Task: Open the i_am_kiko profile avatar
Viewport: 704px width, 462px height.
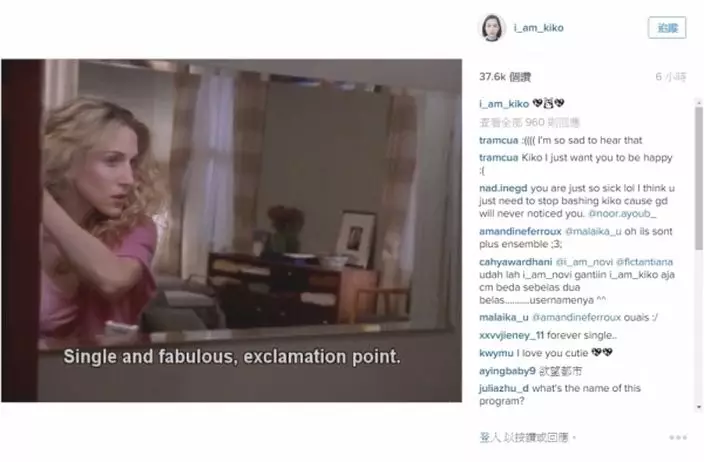Action: [x=492, y=28]
